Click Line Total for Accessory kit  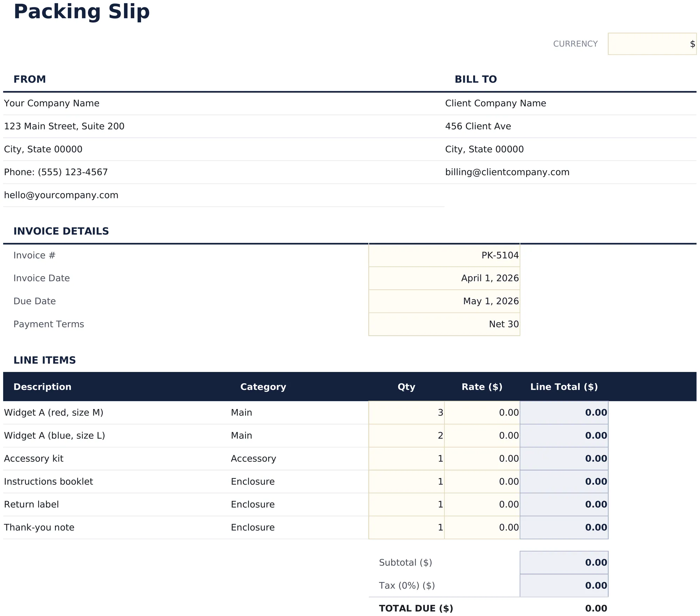[x=564, y=458]
